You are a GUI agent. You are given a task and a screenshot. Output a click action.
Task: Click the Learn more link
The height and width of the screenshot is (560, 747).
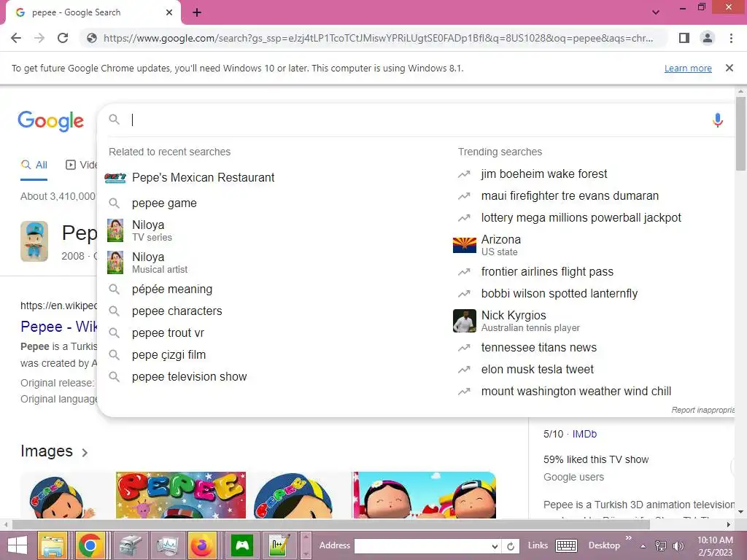(688, 68)
